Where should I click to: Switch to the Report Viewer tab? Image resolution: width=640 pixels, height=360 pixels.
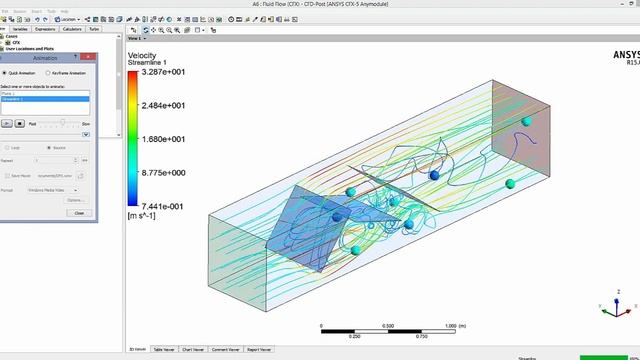point(259,349)
